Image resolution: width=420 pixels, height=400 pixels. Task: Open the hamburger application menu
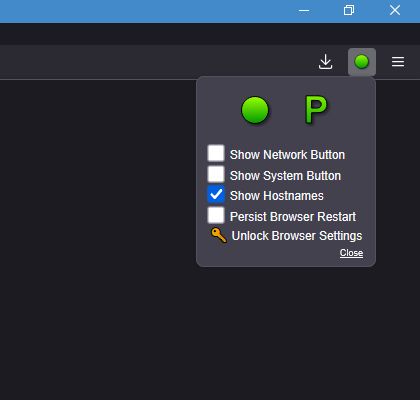[x=398, y=62]
